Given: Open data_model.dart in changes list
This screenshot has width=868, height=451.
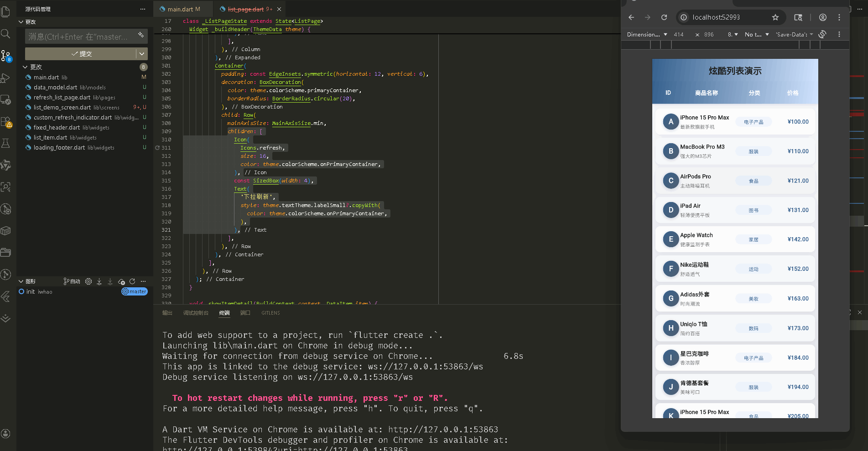Looking at the screenshot, I should tap(86, 87).
